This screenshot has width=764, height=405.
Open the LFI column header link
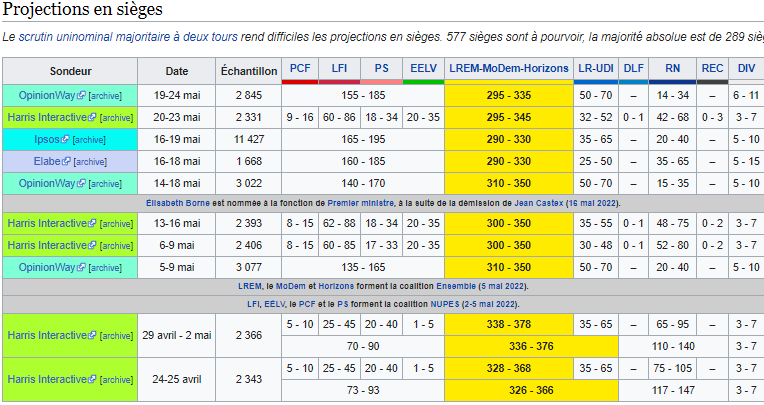(341, 68)
